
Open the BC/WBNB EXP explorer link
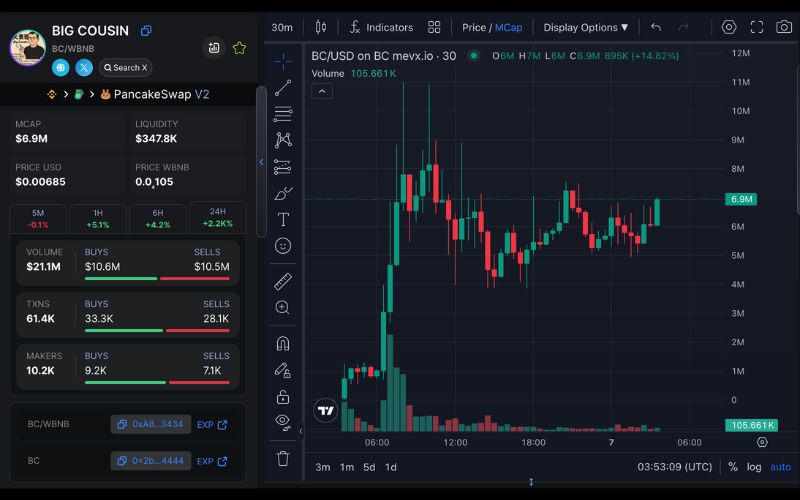point(212,424)
